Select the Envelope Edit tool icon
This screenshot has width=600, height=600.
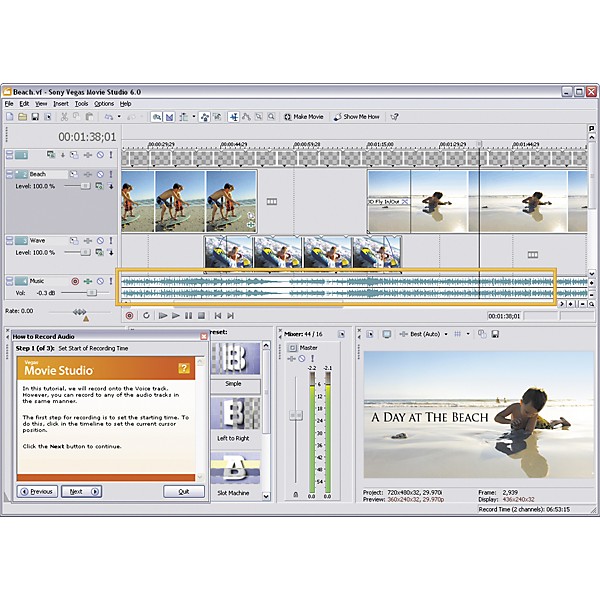(x=246, y=117)
